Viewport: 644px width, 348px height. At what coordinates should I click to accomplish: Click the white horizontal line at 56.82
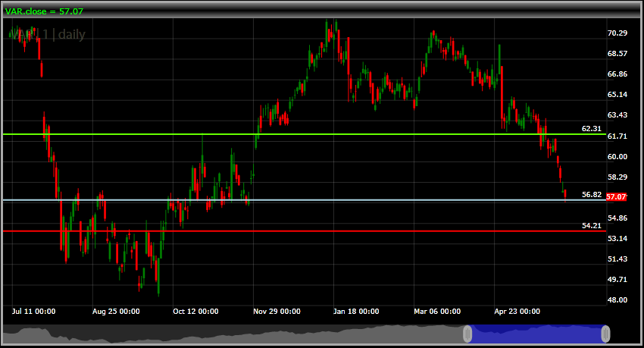click(x=303, y=200)
